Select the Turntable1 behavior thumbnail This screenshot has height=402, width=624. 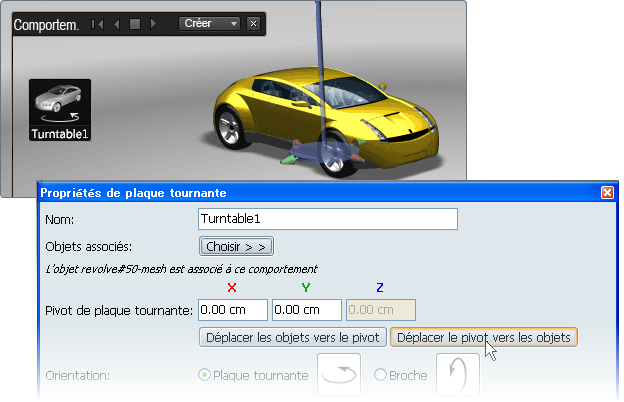pos(60,110)
